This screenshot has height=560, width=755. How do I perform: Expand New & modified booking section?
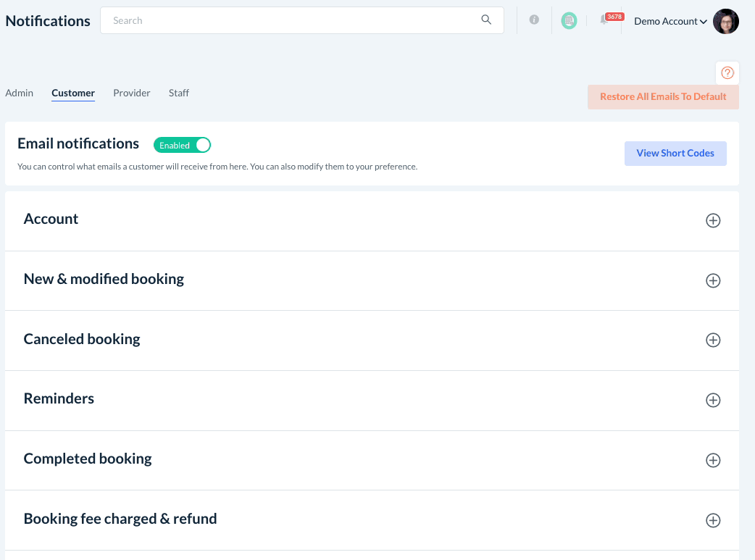(x=713, y=280)
